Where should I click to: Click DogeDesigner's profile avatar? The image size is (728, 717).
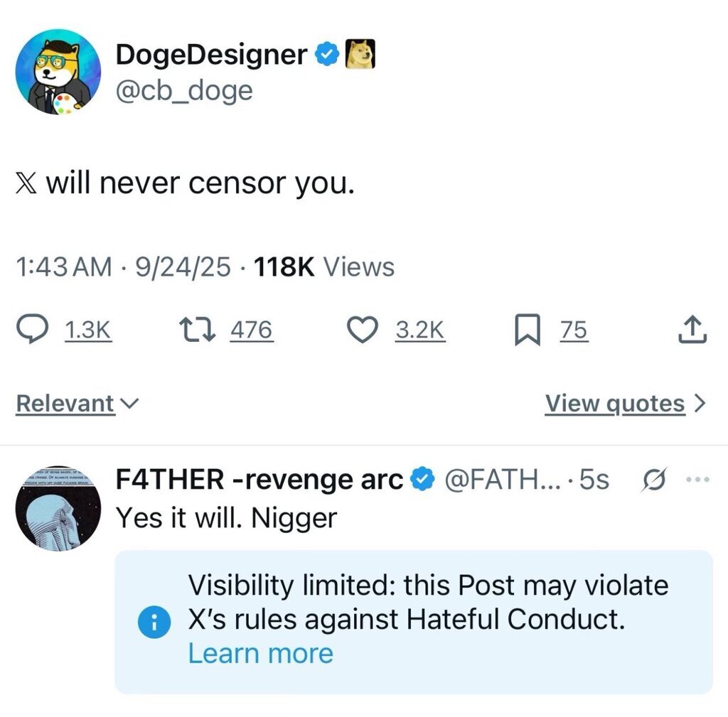(x=58, y=72)
